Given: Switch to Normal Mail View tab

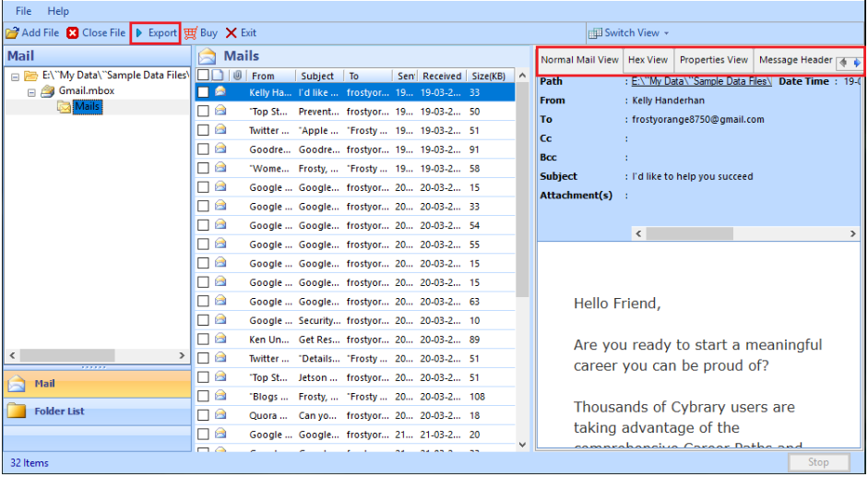Looking at the screenshot, I should 579,60.
